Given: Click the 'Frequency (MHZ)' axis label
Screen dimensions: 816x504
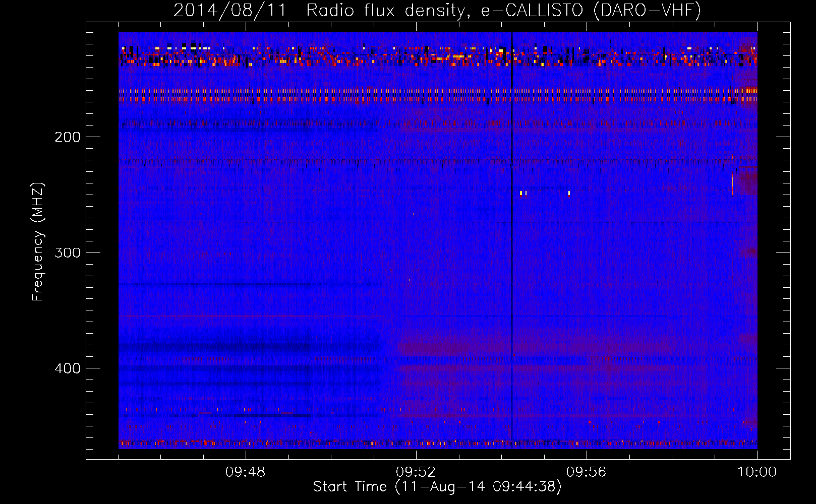Looking at the screenshot, I should 38,242.
